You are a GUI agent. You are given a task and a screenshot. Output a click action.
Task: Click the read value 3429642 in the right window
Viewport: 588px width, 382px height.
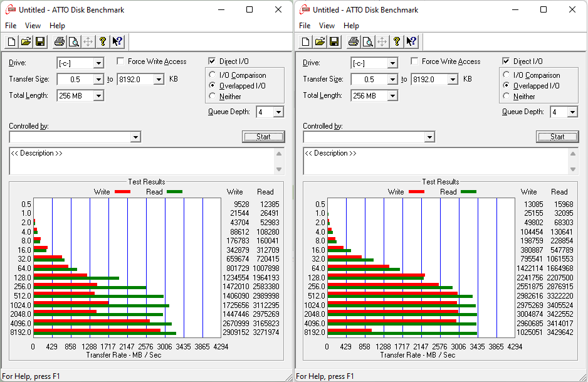(560, 332)
